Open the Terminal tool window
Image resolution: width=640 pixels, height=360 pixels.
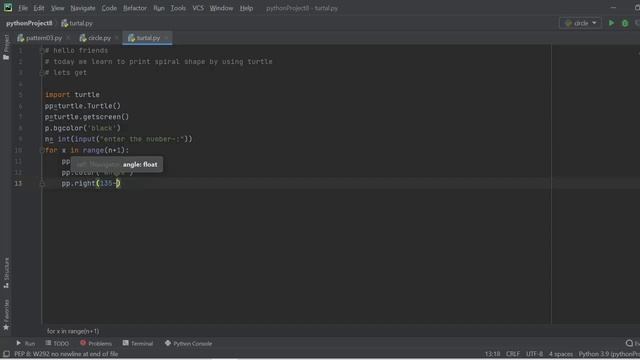tap(138, 344)
